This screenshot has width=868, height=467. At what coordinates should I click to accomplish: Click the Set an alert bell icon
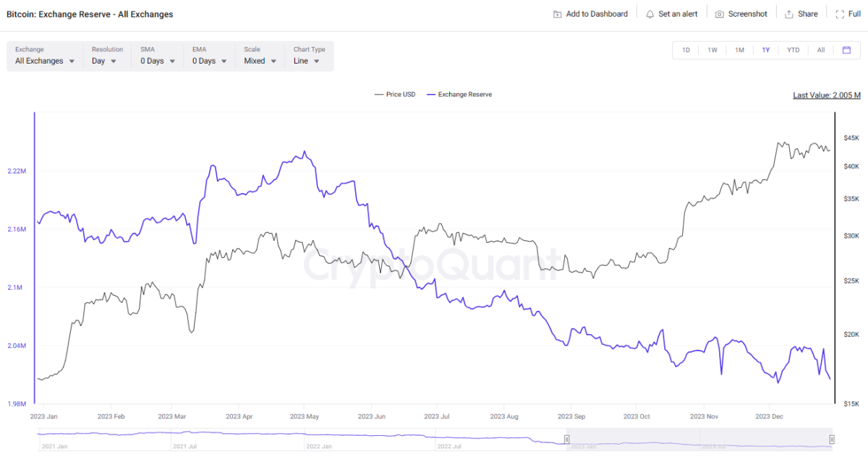[x=650, y=14]
